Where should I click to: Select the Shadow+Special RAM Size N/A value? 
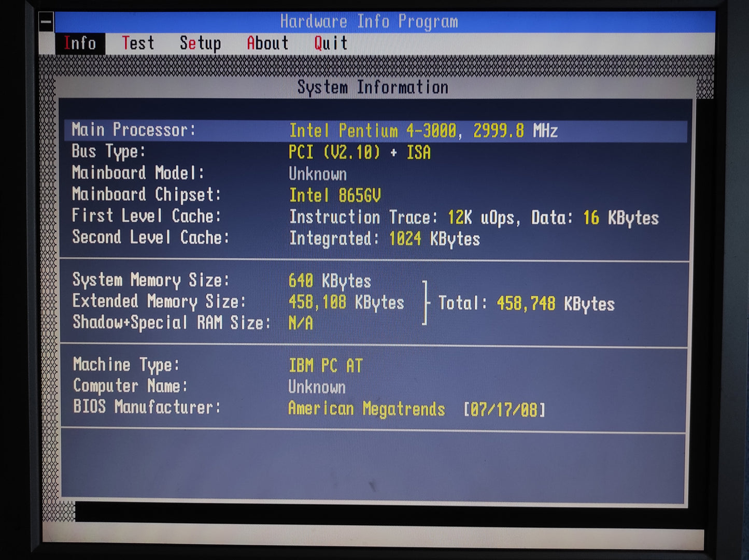pos(301,323)
